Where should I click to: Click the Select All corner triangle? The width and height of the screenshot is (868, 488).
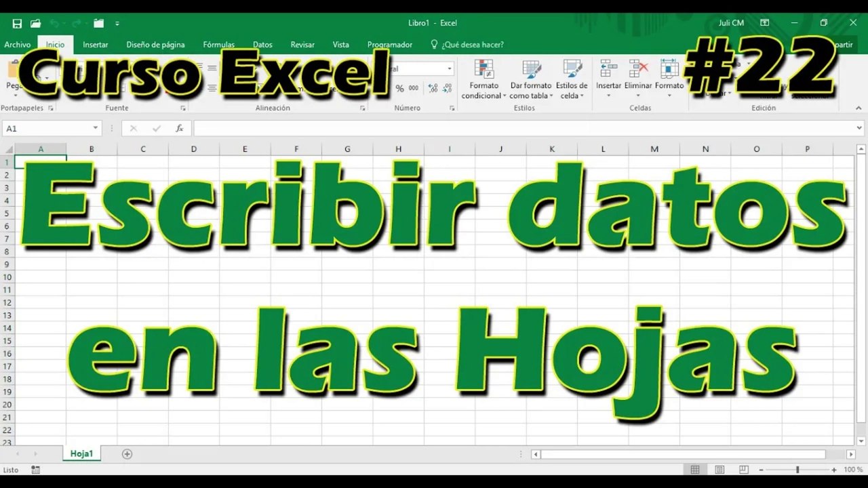coord(7,149)
